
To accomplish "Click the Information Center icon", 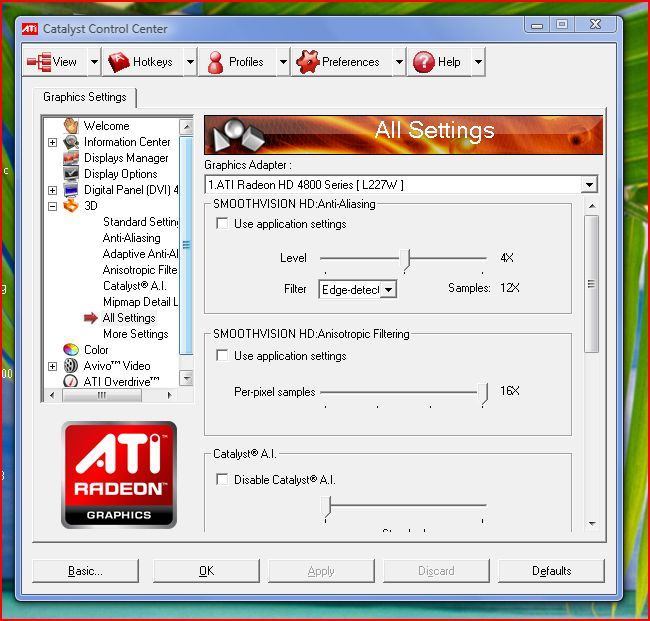I will tap(71, 142).
